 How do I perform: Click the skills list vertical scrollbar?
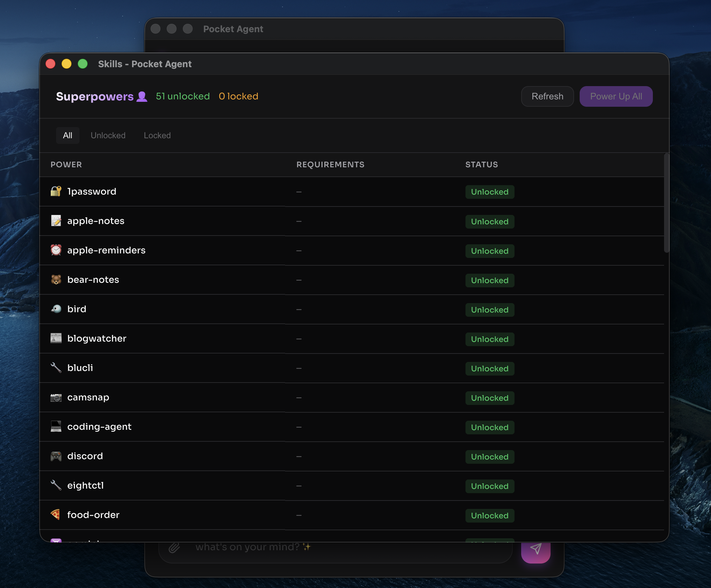point(666,203)
